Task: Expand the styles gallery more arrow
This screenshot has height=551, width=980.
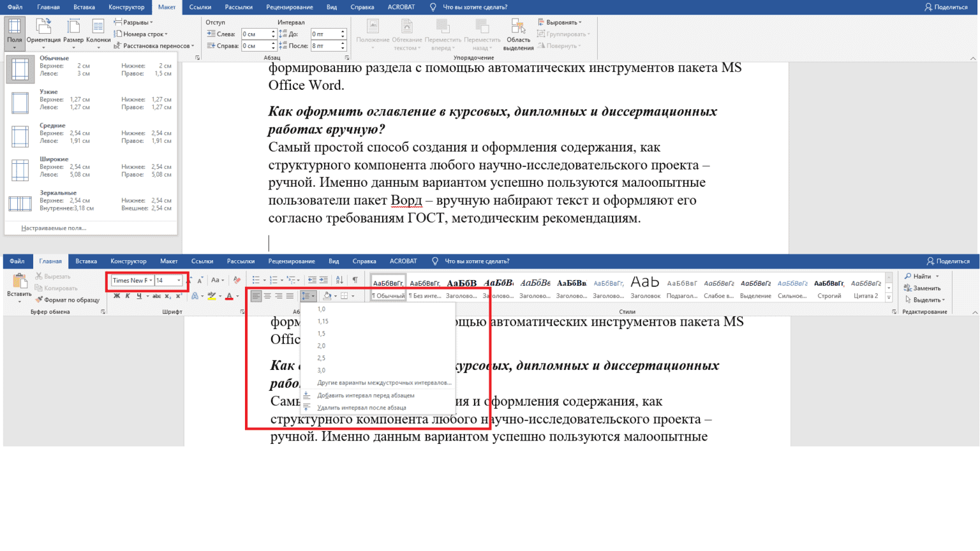Action: point(888,298)
